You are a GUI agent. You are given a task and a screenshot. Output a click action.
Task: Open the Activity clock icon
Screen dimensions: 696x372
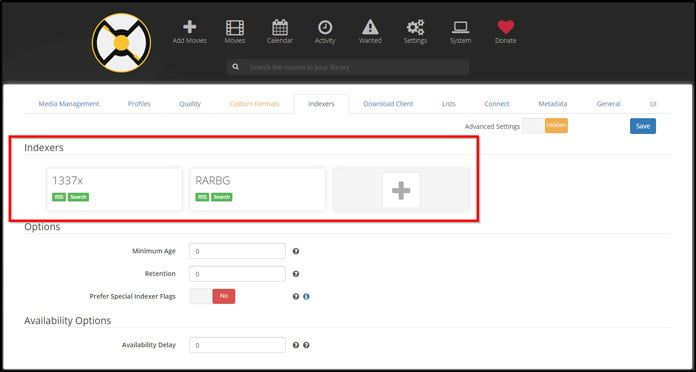coord(325,27)
